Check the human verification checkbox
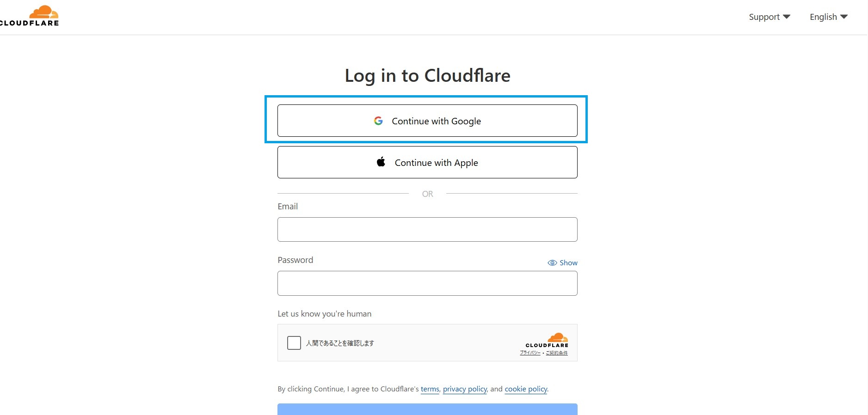The height and width of the screenshot is (415, 868). [x=294, y=343]
